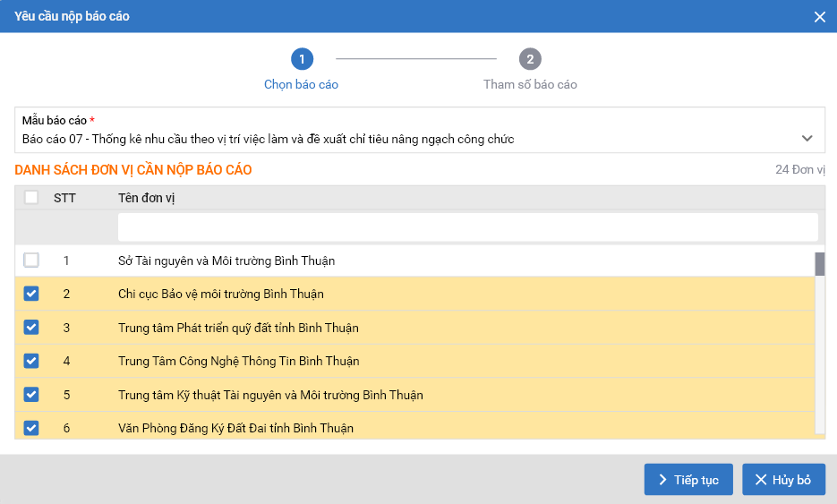Uncheck Trung Tâm Công Nghệ Thông Tin
The height and width of the screenshot is (504, 837).
31,361
